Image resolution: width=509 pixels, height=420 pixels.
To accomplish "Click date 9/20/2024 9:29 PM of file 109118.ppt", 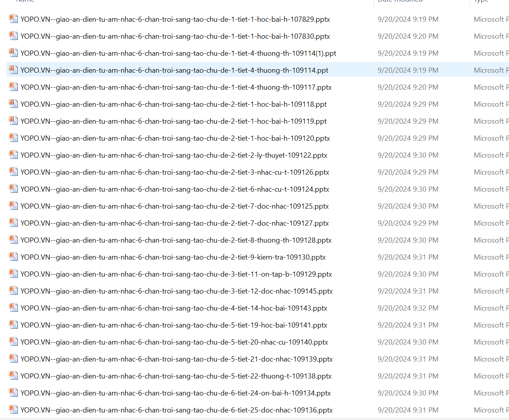I will click(408, 104).
